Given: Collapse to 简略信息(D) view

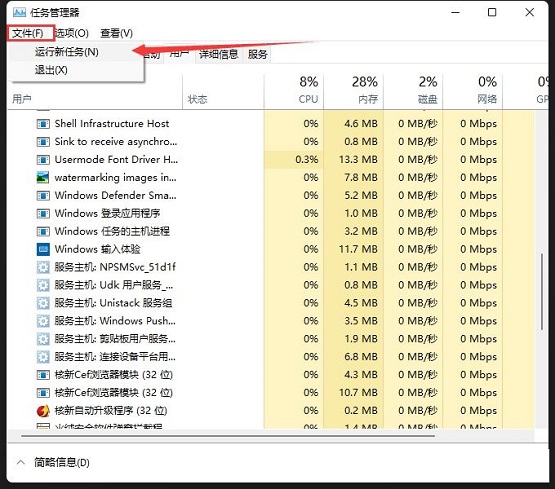Looking at the screenshot, I should (62, 462).
